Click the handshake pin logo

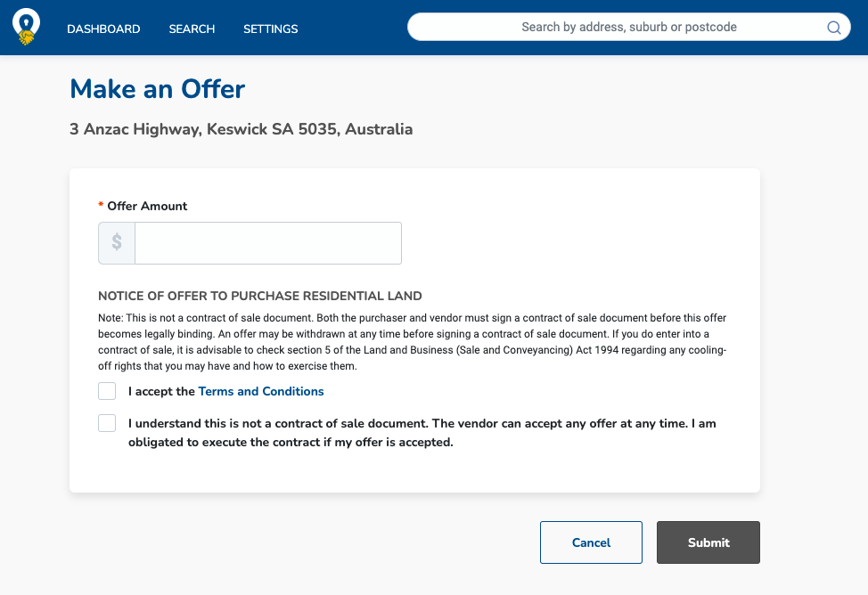tap(26, 27)
